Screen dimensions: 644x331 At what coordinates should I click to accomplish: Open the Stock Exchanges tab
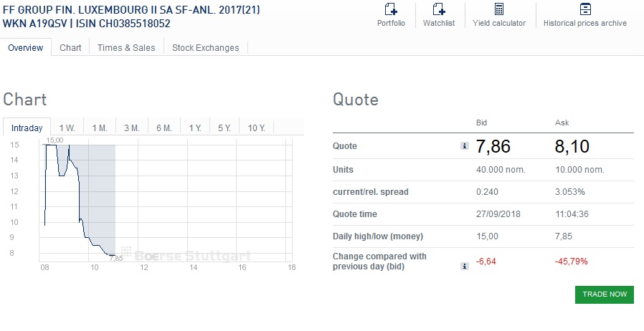[x=205, y=47]
